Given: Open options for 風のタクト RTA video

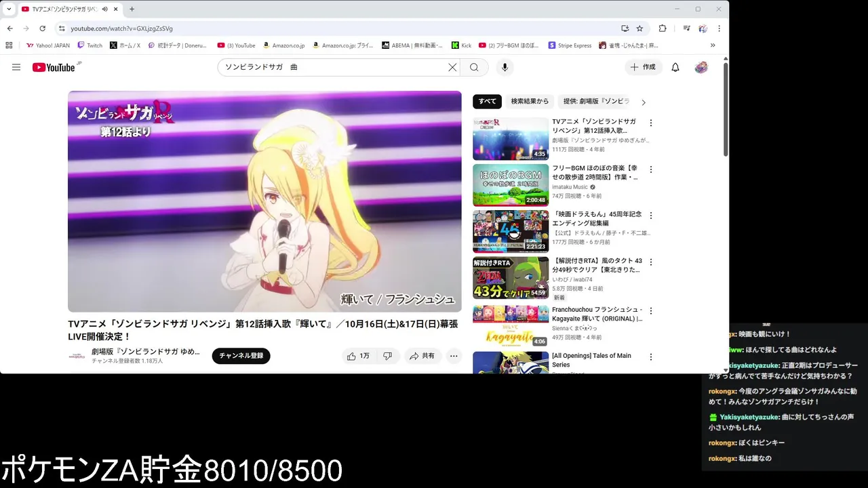Looking at the screenshot, I should pyautogui.click(x=651, y=262).
